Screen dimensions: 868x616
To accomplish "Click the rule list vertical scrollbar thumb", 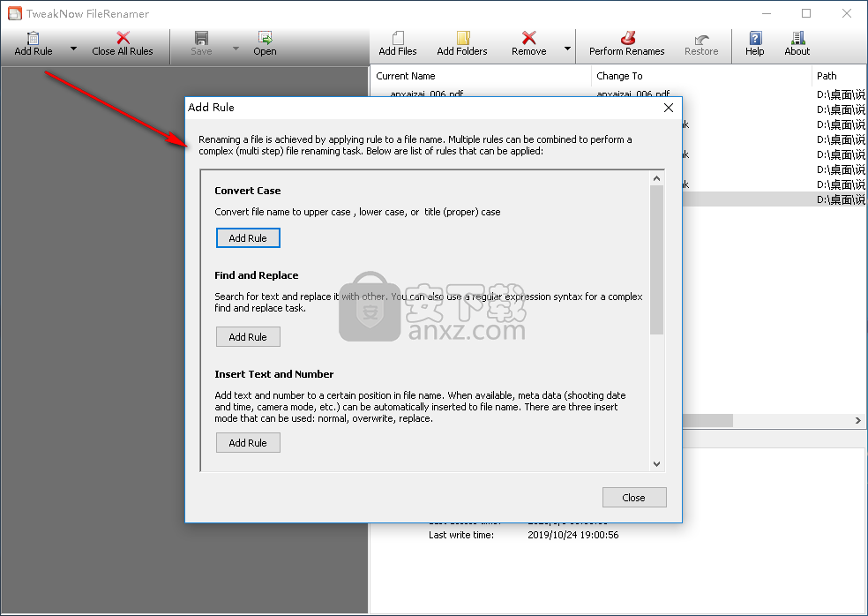I will [x=656, y=259].
